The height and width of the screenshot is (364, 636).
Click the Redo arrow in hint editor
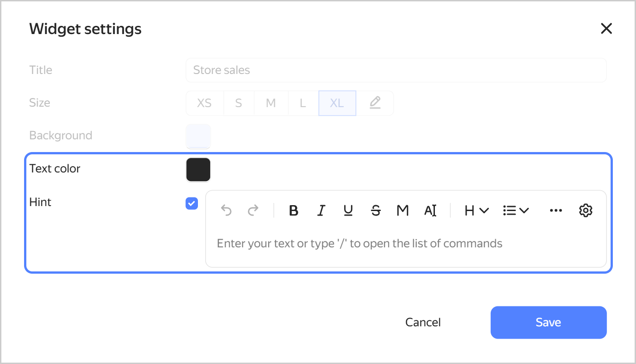pyautogui.click(x=253, y=210)
